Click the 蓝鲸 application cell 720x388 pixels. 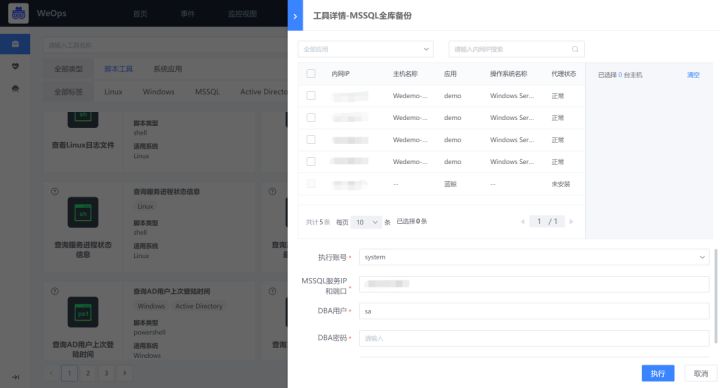450,184
